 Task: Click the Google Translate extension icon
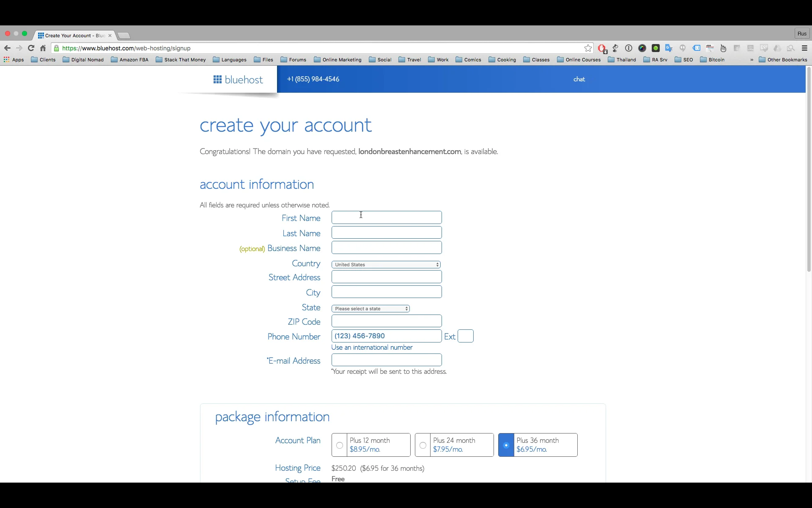coord(669,48)
